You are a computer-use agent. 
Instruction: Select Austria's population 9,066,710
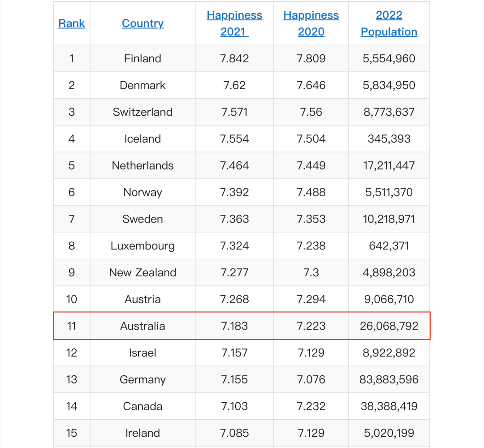pos(389,299)
